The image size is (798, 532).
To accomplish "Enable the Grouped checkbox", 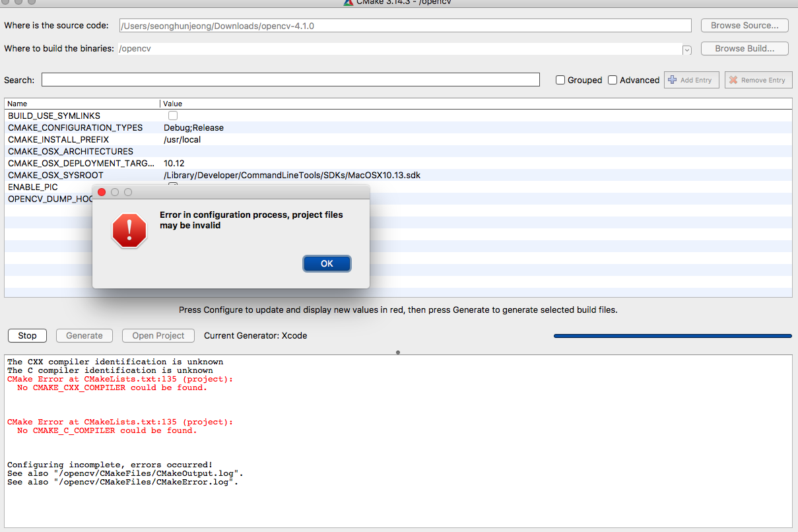I will click(x=560, y=80).
